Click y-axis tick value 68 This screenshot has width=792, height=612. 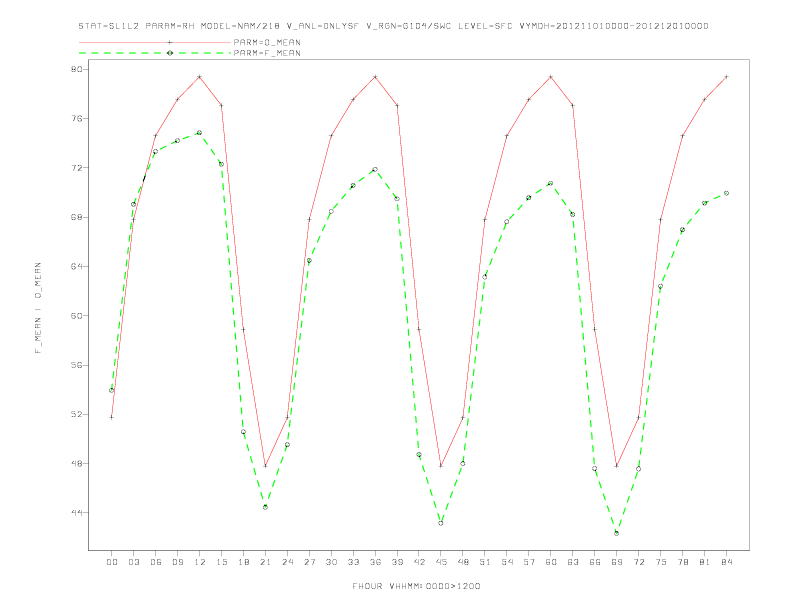coord(77,217)
